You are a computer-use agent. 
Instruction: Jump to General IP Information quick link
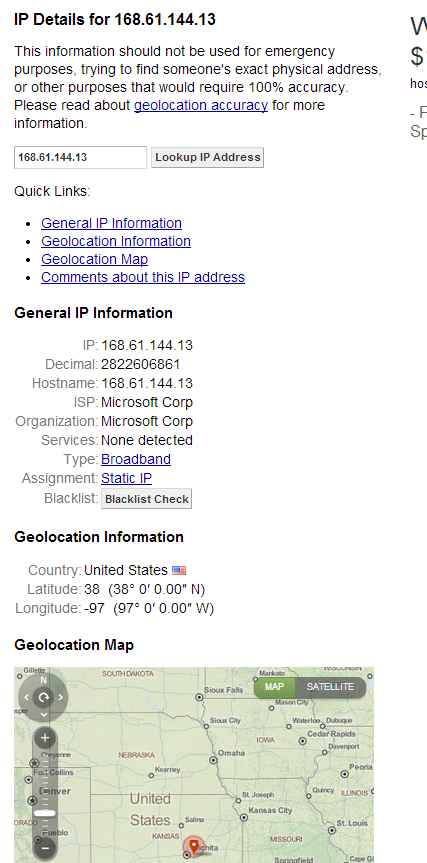(111, 223)
